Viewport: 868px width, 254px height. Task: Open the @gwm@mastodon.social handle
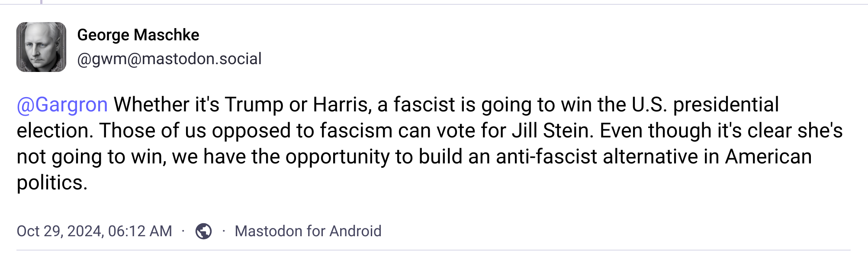(169, 59)
